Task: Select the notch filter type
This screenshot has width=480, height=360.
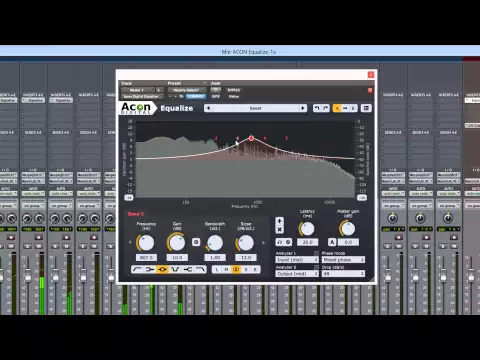Action: pos(175,269)
